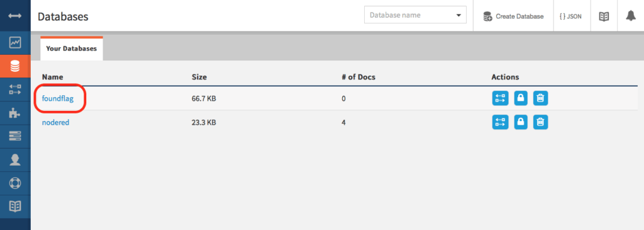
Task: Open the monitoring dashboard chart icon in sidebar
Action: 15,43
